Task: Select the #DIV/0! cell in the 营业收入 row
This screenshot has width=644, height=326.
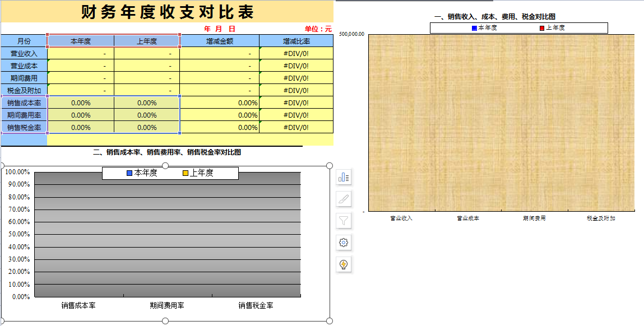Action: [x=296, y=53]
